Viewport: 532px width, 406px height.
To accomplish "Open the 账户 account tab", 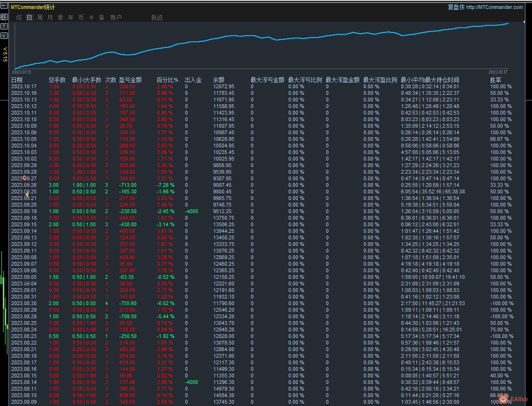I will pyautogui.click(x=116, y=18).
